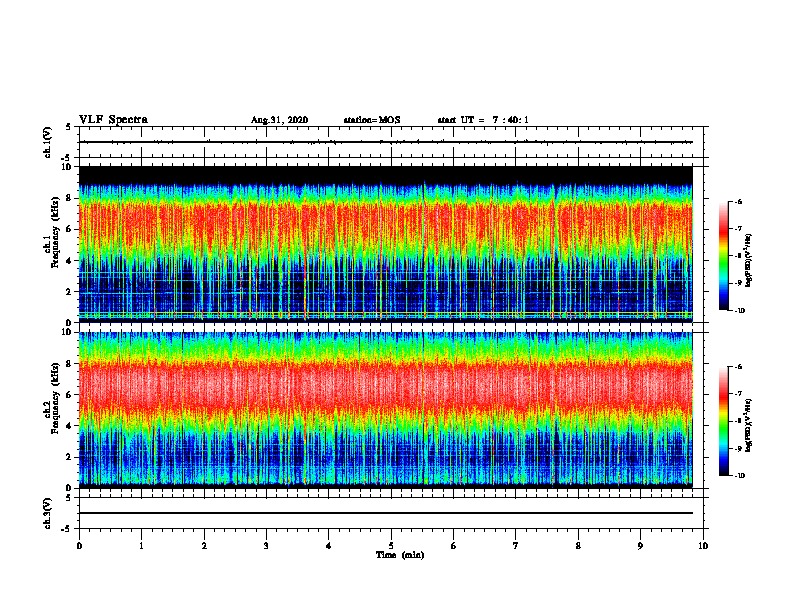
Task: Click the "8" kHz tick of ch.1 spectrogram
Action: 69,198
